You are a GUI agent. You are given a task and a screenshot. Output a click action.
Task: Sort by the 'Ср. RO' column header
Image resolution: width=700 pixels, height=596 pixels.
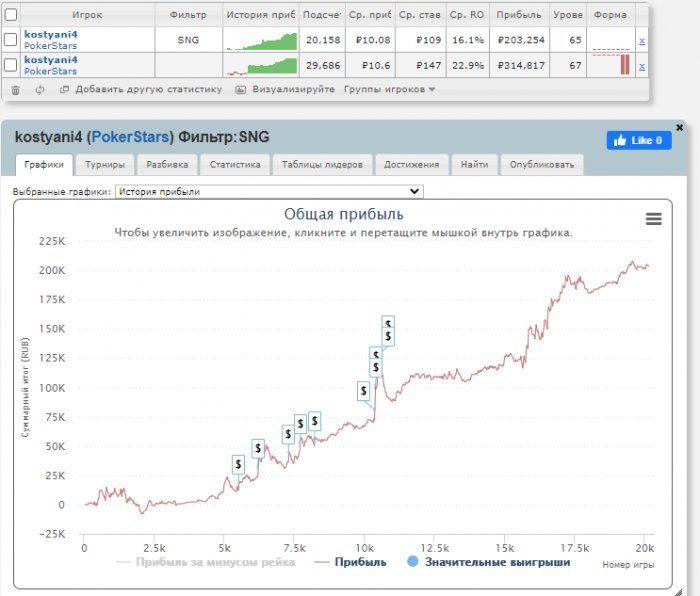pyautogui.click(x=467, y=15)
